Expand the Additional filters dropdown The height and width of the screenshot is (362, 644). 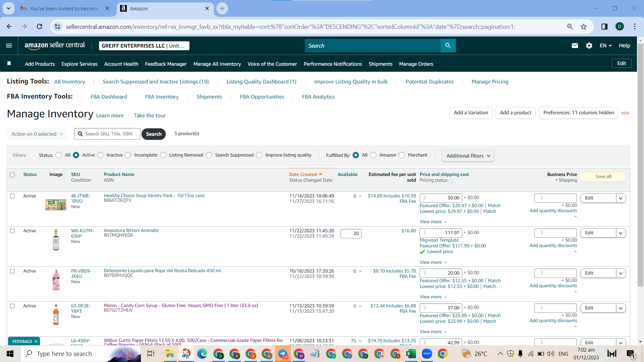tap(468, 156)
